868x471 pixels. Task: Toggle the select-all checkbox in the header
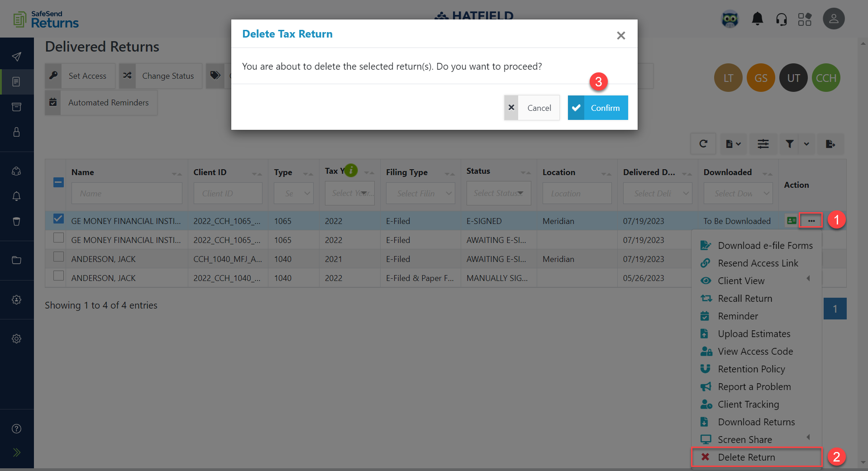[58, 182]
